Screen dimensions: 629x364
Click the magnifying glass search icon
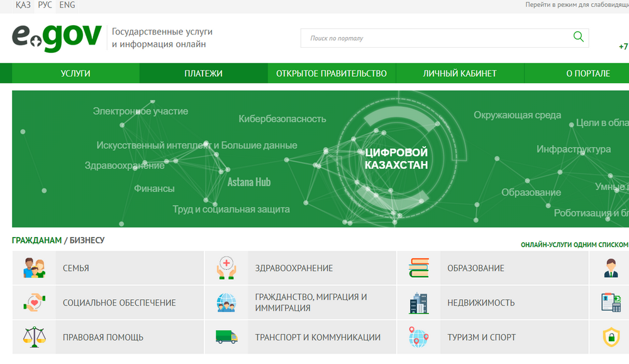[x=578, y=37]
